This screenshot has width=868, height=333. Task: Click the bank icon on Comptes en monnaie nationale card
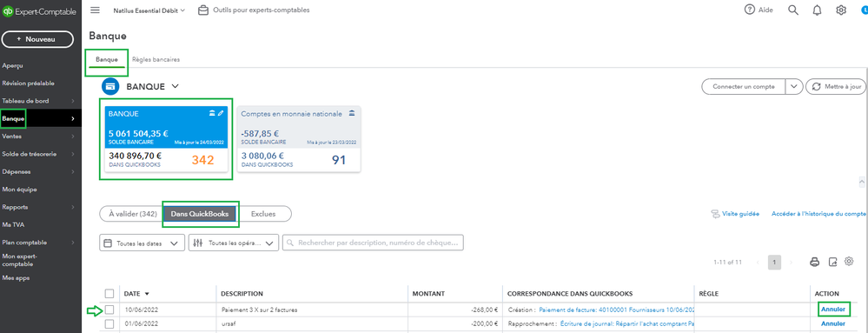point(352,114)
